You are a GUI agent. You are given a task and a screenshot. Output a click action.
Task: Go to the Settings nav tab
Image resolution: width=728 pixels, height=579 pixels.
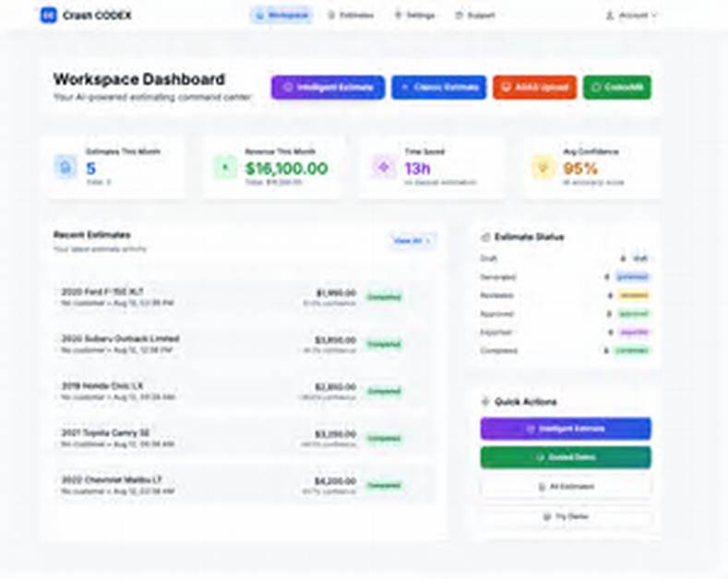point(414,16)
